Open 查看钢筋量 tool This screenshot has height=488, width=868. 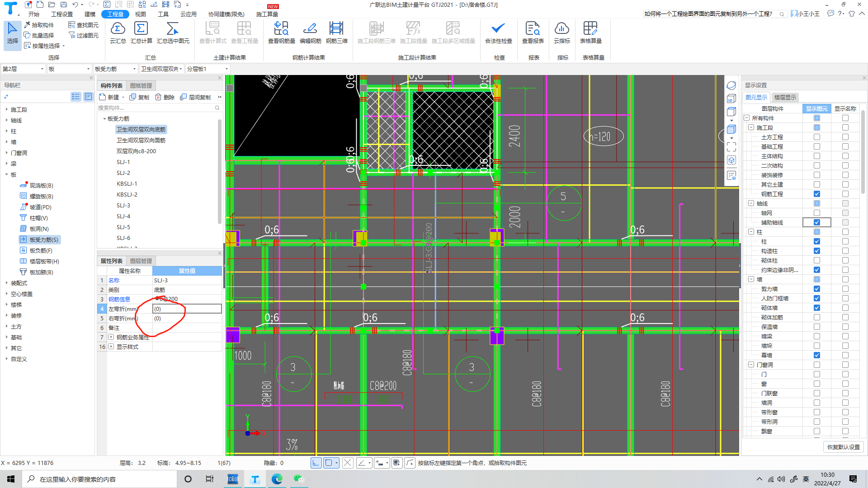click(x=281, y=33)
